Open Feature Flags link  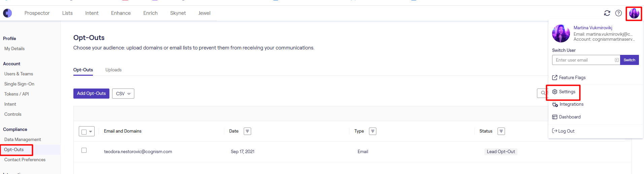tap(572, 78)
